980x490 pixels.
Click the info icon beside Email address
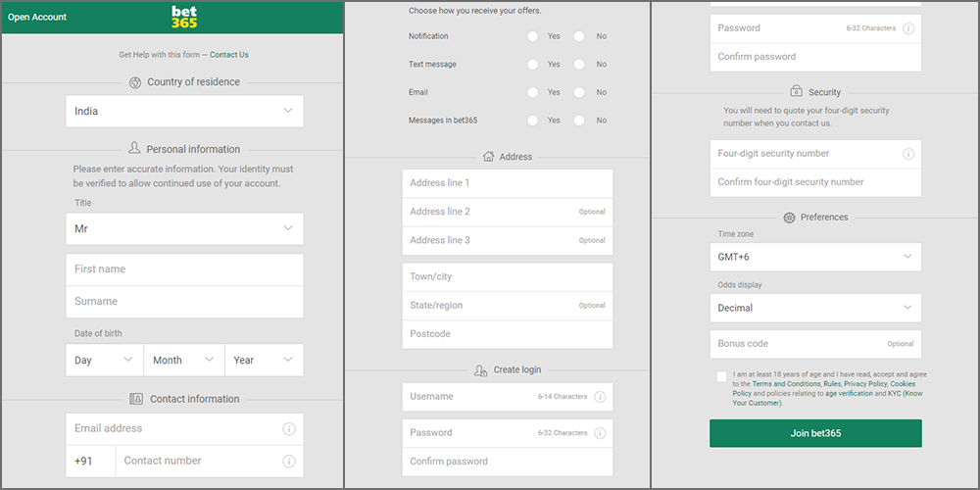(x=289, y=429)
